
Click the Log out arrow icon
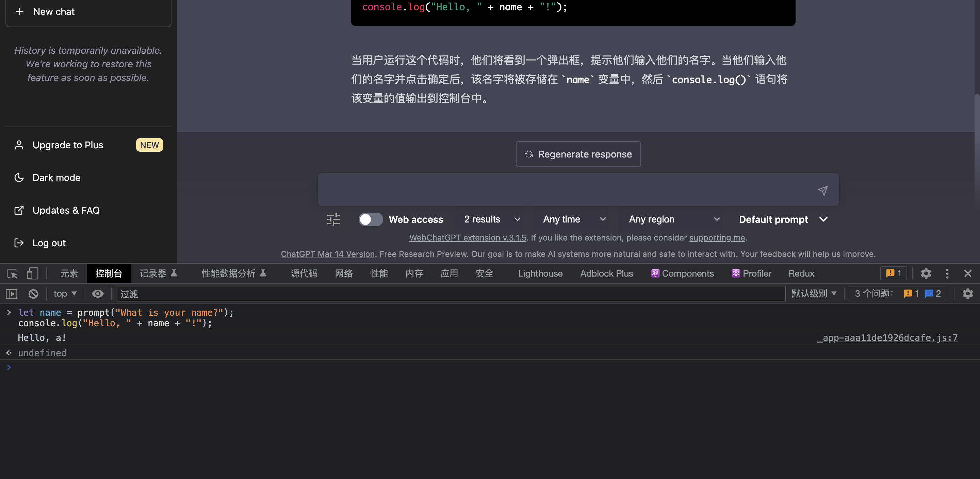pyautogui.click(x=19, y=243)
